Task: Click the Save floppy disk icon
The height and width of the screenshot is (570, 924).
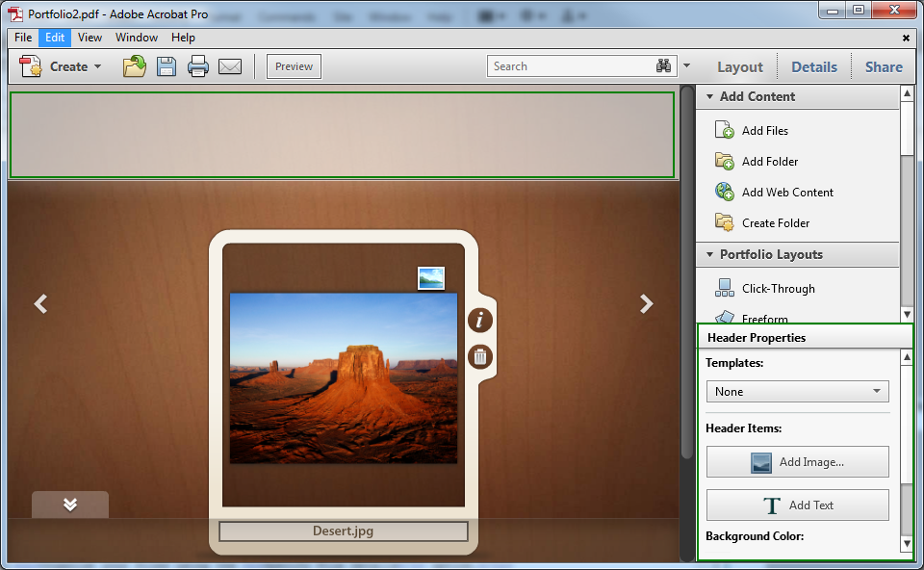Action: tap(167, 66)
